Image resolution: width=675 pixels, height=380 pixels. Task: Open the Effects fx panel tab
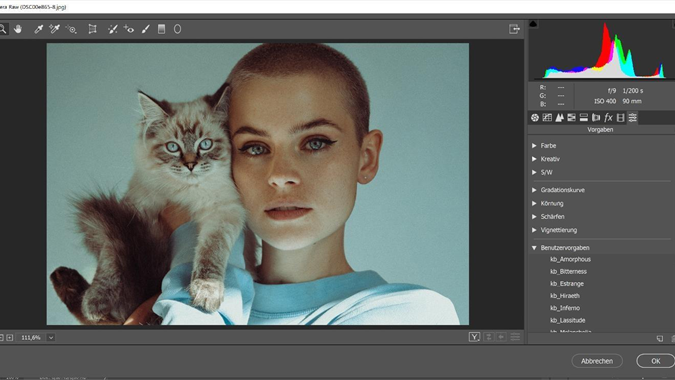[x=608, y=117]
